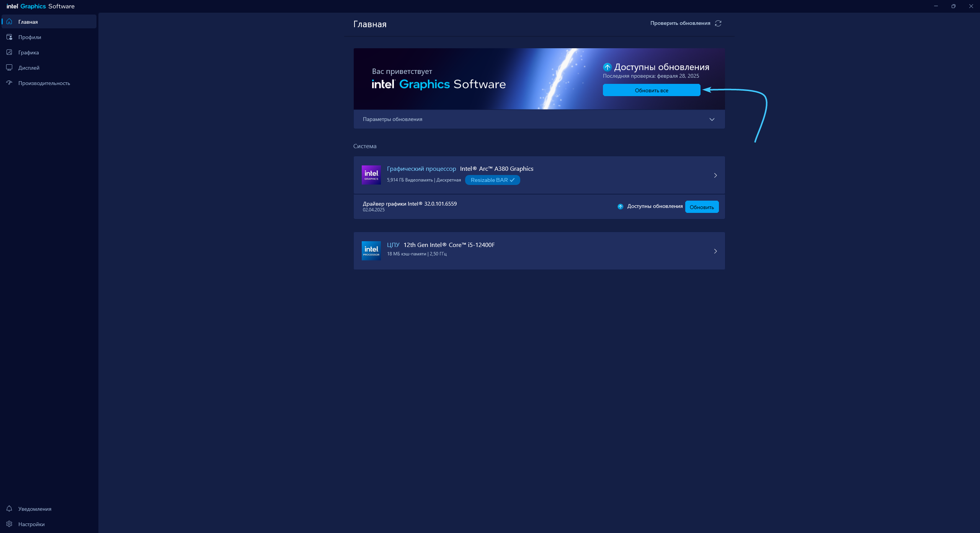The image size is (980, 533).
Task: Click the driver date 02.04.2025
Action: pos(374,210)
